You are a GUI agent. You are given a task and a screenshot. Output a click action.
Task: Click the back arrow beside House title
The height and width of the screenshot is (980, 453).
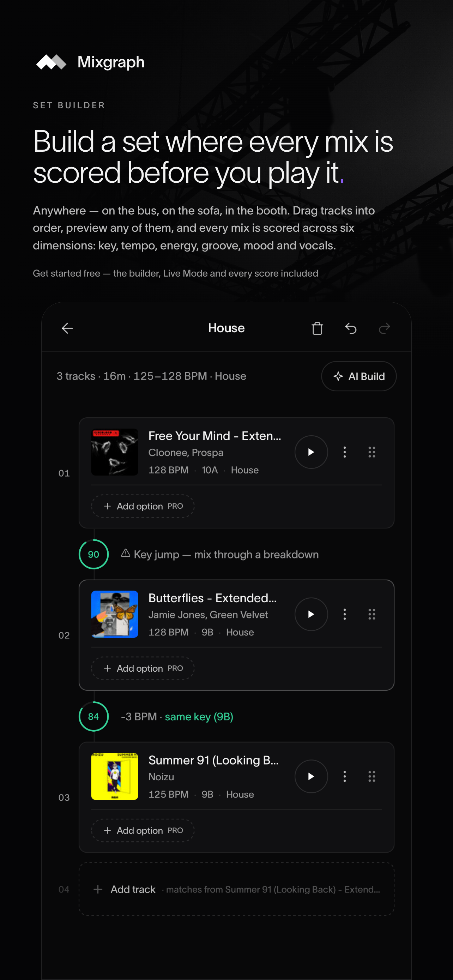click(67, 328)
